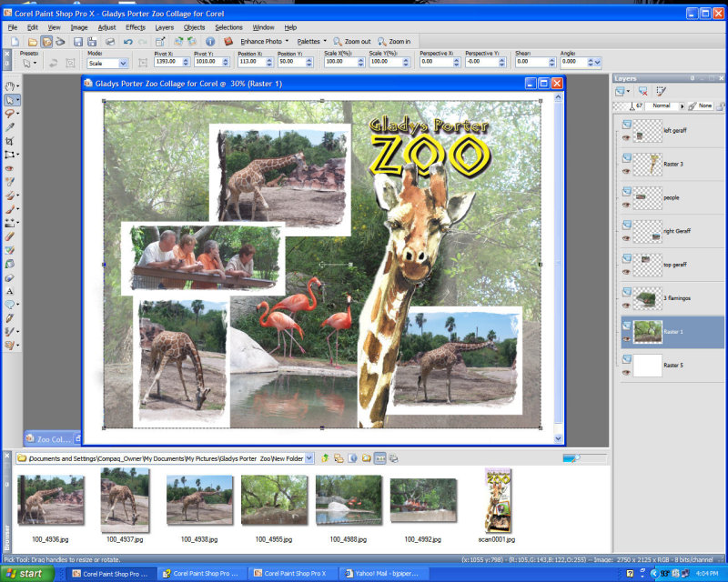Open the Effects menu
Image resolution: width=728 pixels, height=582 pixels.
coord(136,27)
